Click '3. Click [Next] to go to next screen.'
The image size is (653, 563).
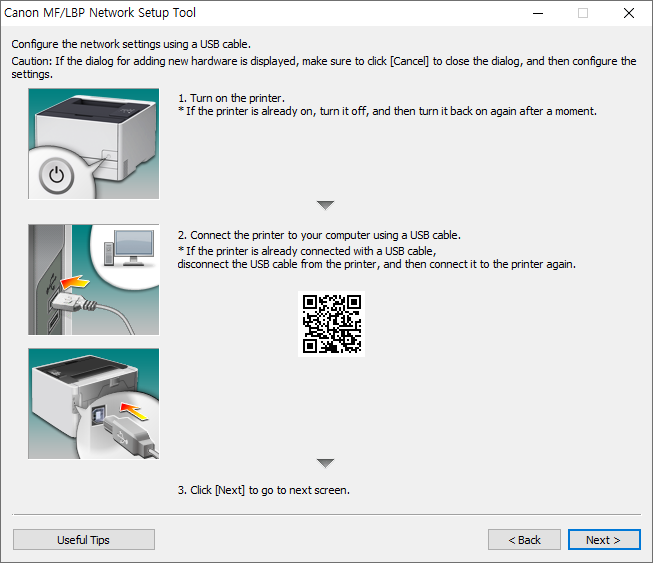pyautogui.click(x=264, y=490)
